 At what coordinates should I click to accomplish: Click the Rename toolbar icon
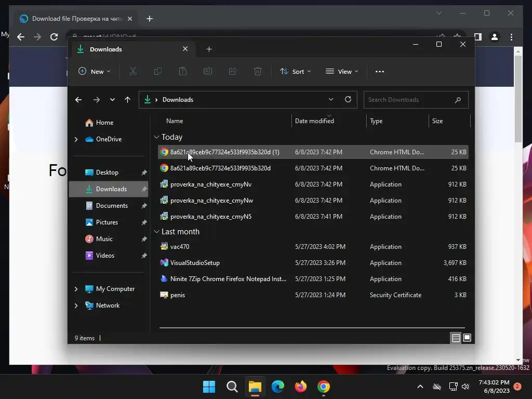[x=208, y=72]
